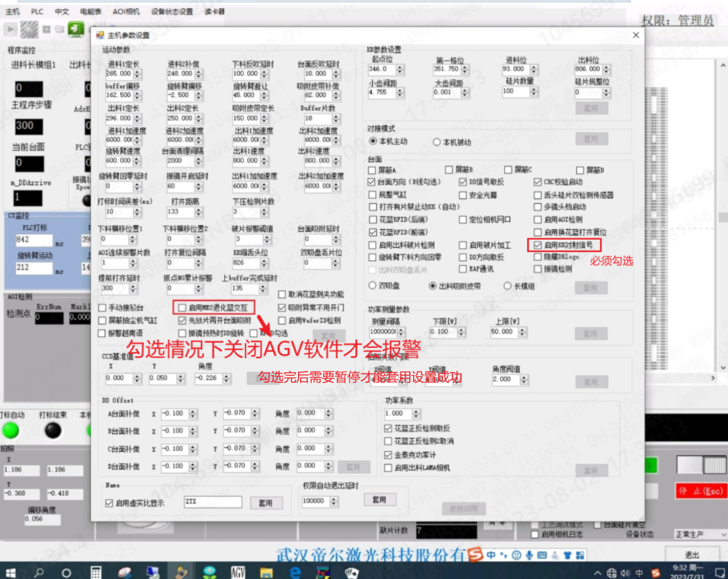Viewport: 728px width, 579px height.
Task: Enable the 启用MES退花篮交互 checkbox
Action: (182, 307)
